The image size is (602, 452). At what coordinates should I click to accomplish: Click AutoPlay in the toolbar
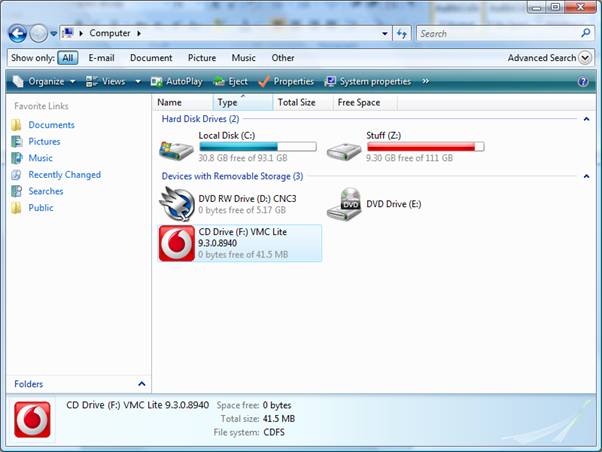point(176,81)
